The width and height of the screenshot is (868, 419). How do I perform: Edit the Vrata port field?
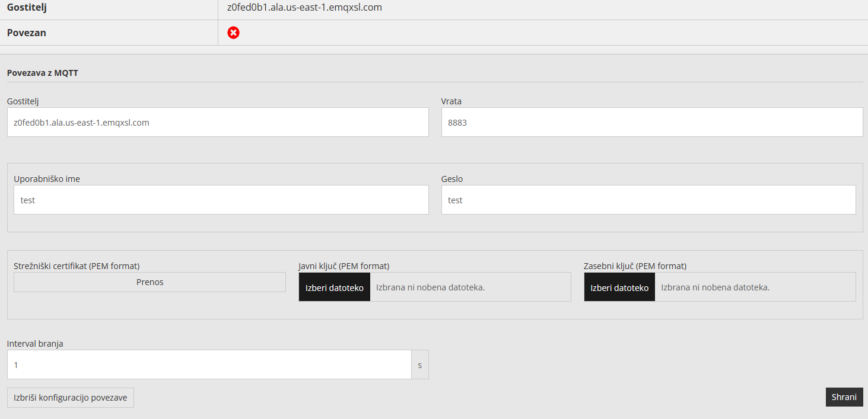(652, 122)
